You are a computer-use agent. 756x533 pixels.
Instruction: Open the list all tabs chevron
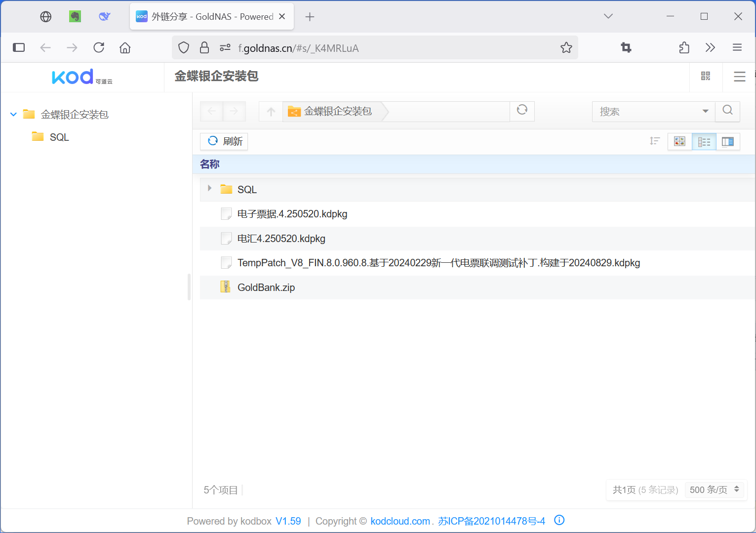[x=608, y=16]
